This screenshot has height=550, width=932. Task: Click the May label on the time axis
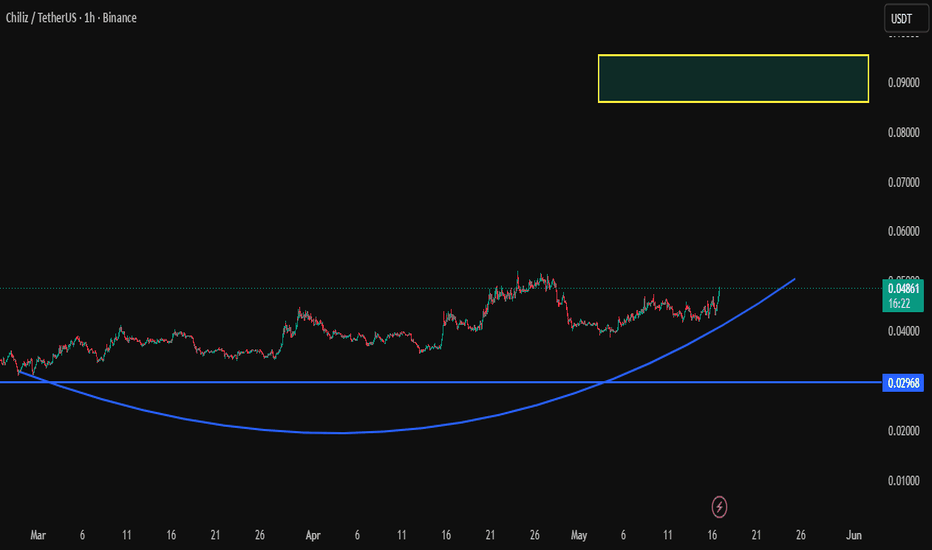[579, 535]
